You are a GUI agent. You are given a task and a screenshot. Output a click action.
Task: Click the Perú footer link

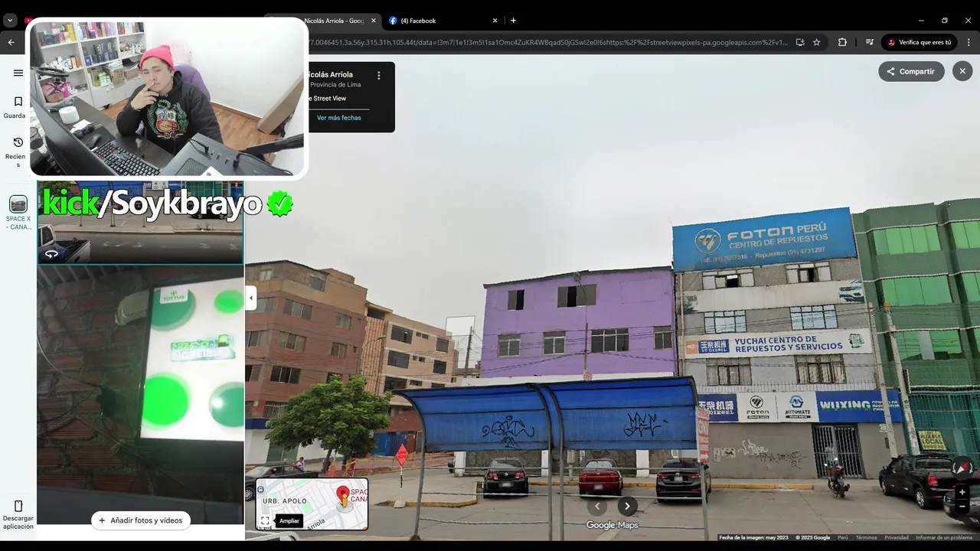842,537
